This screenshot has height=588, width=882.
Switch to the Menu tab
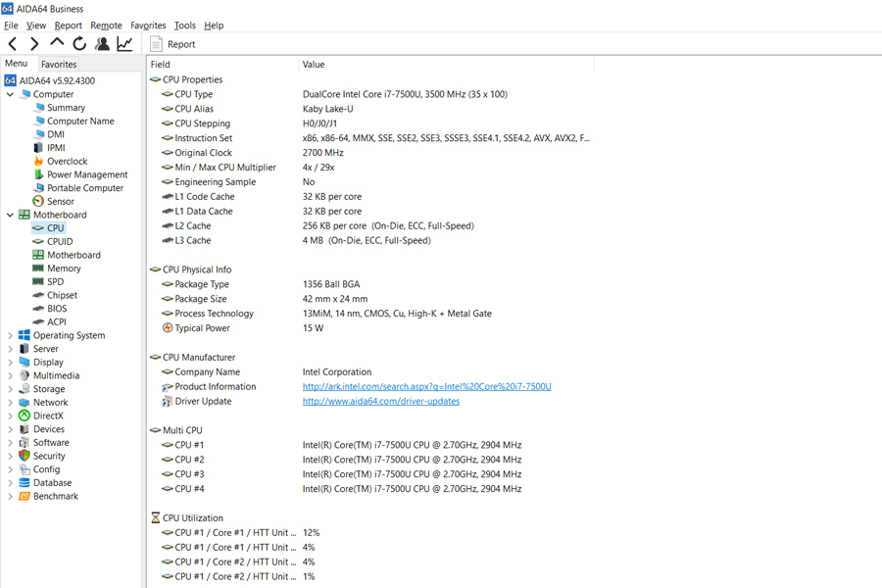click(x=17, y=64)
